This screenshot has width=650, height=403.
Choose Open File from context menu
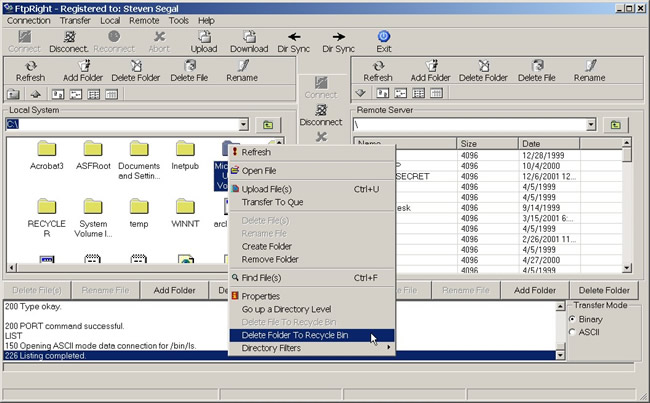pyautogui.click(x=312, y=170)
